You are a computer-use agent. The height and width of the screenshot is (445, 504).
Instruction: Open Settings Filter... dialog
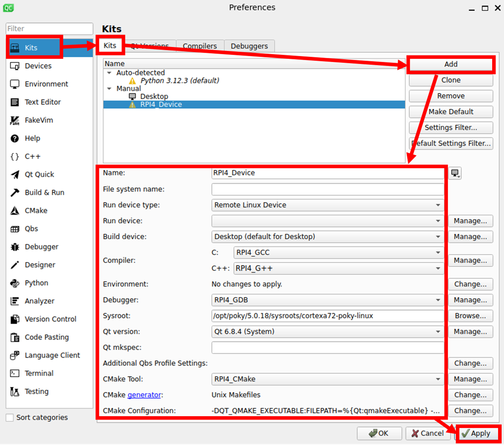click(x=451, y=127)
